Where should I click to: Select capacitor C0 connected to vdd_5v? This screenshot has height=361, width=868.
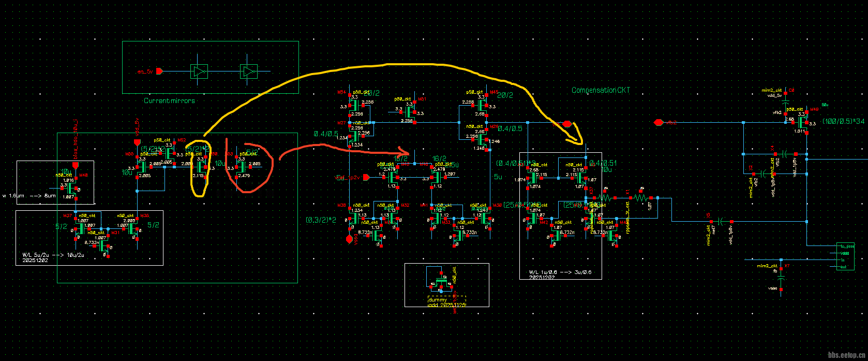pyautogui.click(x=785, y=103)
